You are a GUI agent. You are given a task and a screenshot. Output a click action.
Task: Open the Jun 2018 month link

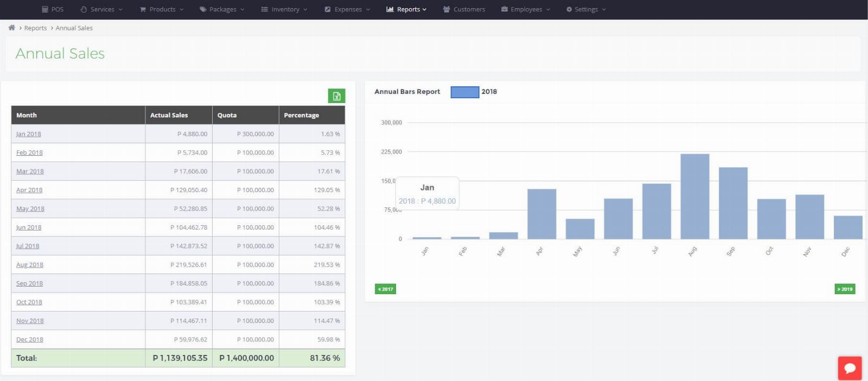29,227
